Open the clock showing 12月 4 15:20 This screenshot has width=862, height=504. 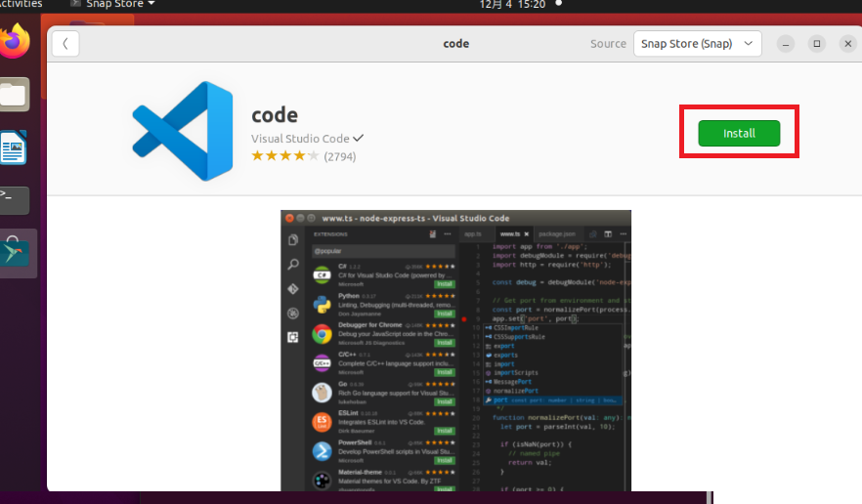click(512, 5)
